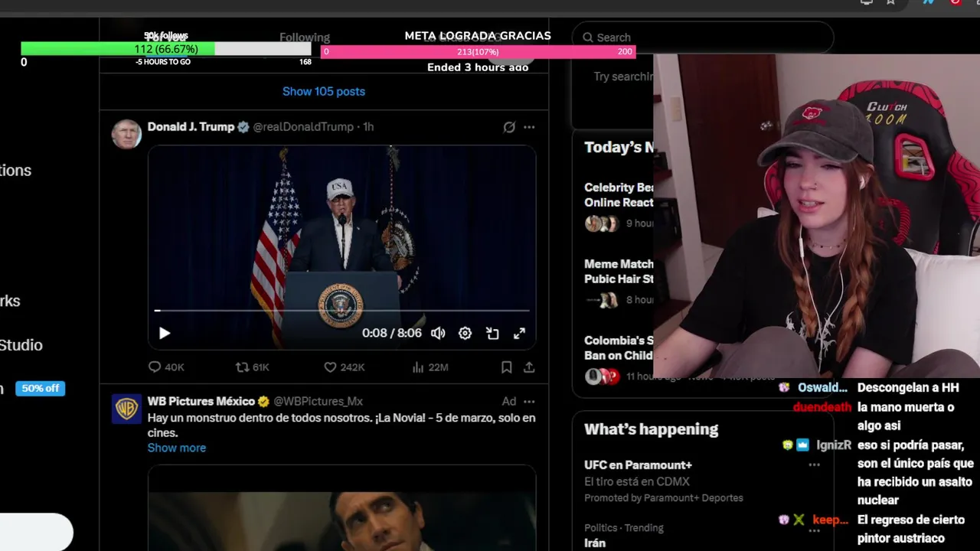Open the WB Pictures video thumbnail
Viewport: 980px width, 551px height.
click(342, 508)
